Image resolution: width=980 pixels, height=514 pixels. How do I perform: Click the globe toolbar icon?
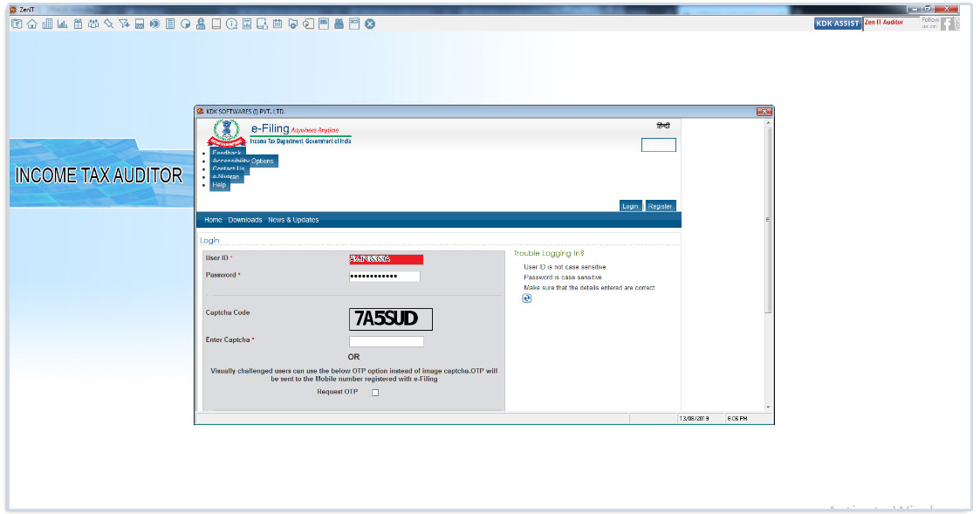pyautogui.click(x=154, y=24)
